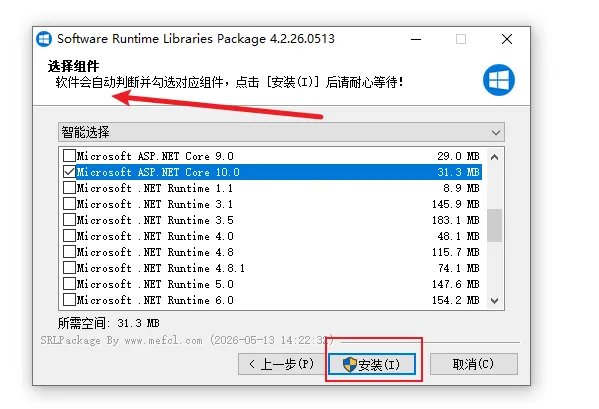599x409 pixels.
Task: Select the Microsoft .NET Runtime 3.5 row text
Action: coord(155,220)
